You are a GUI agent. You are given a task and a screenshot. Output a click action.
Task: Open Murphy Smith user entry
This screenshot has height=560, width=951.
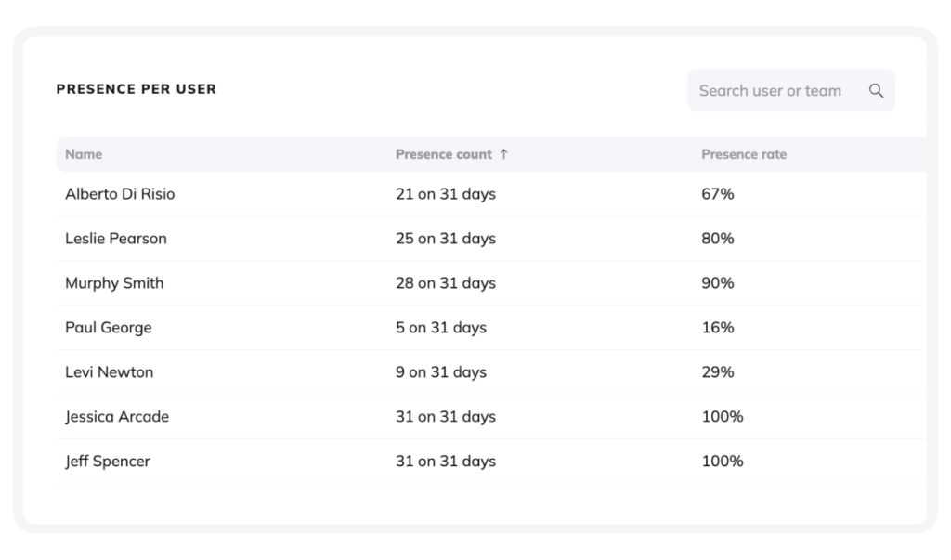tap(114, 283)
